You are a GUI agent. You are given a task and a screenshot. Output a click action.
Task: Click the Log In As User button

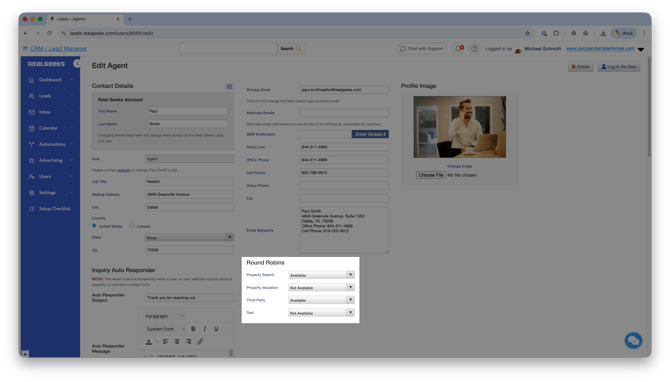(619, 67)
